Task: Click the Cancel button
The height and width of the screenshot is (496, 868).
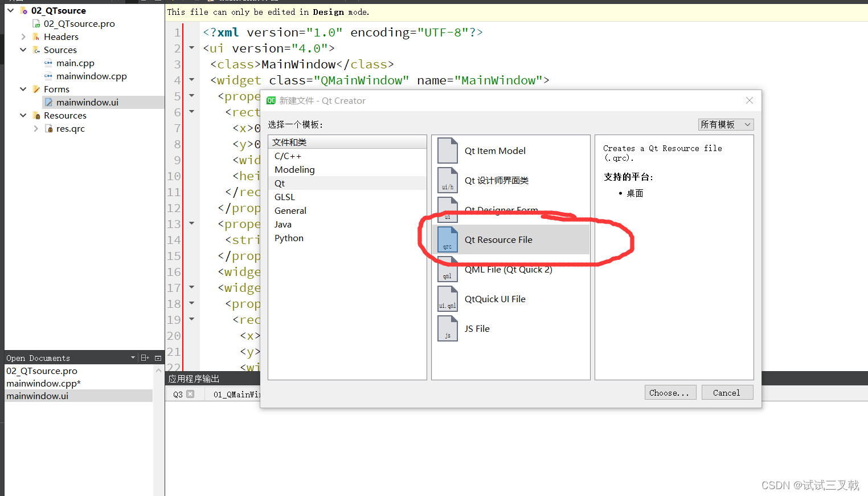Action: 727,392
